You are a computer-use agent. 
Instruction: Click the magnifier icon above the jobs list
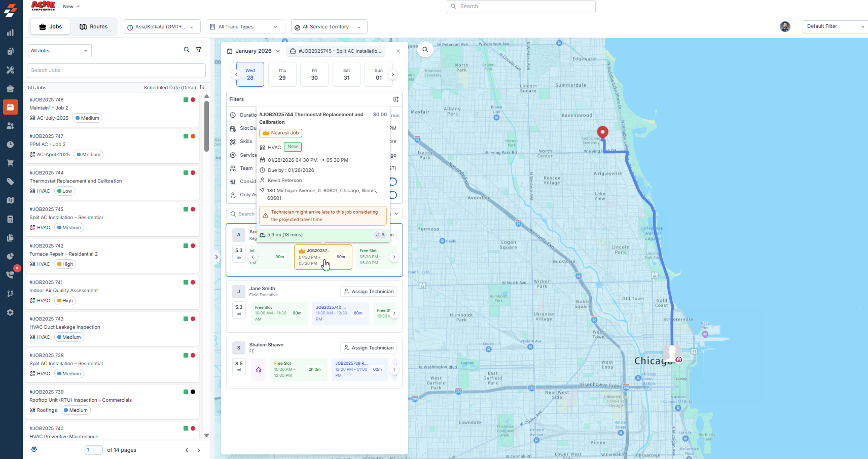(187, 50)
